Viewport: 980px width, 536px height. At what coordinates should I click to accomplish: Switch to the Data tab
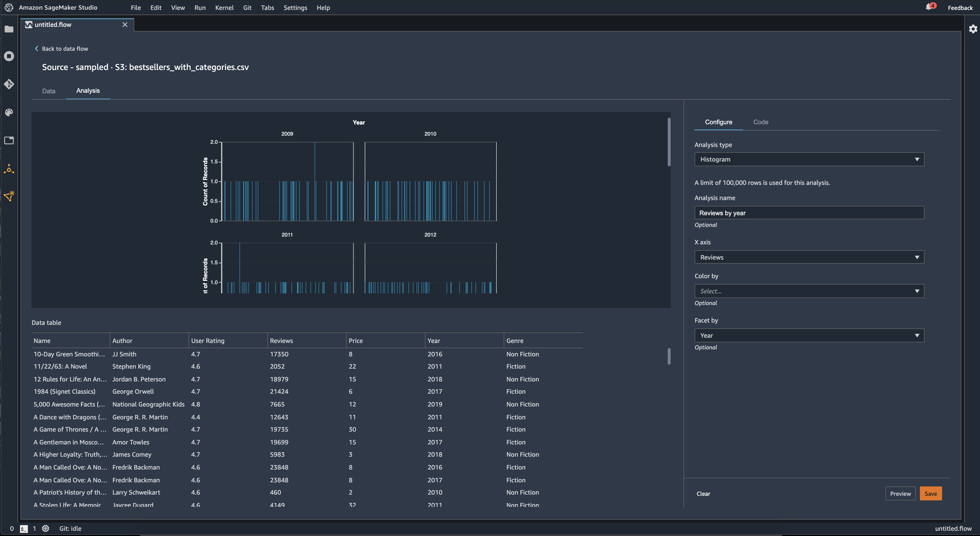[x=48, y=90]
